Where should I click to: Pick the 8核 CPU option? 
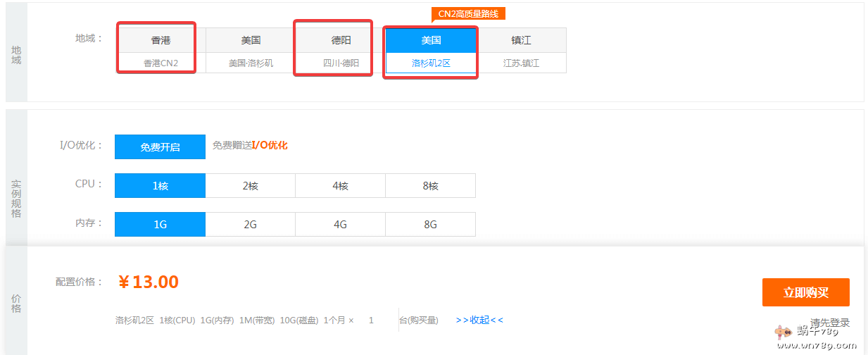[430, 186]
